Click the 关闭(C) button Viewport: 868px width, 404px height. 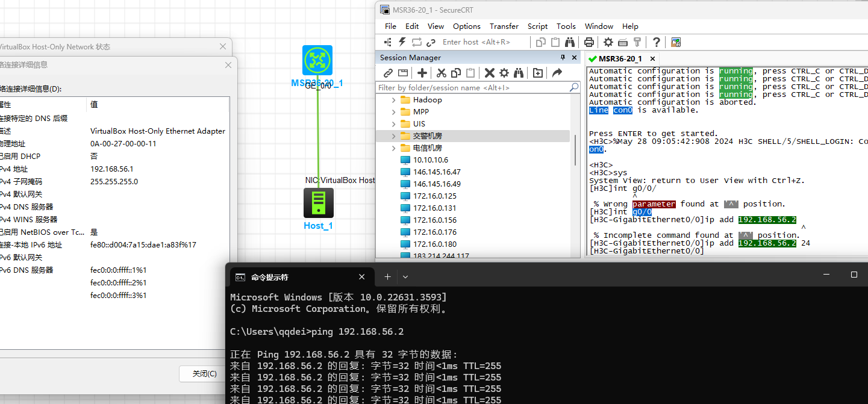[204, 374]
